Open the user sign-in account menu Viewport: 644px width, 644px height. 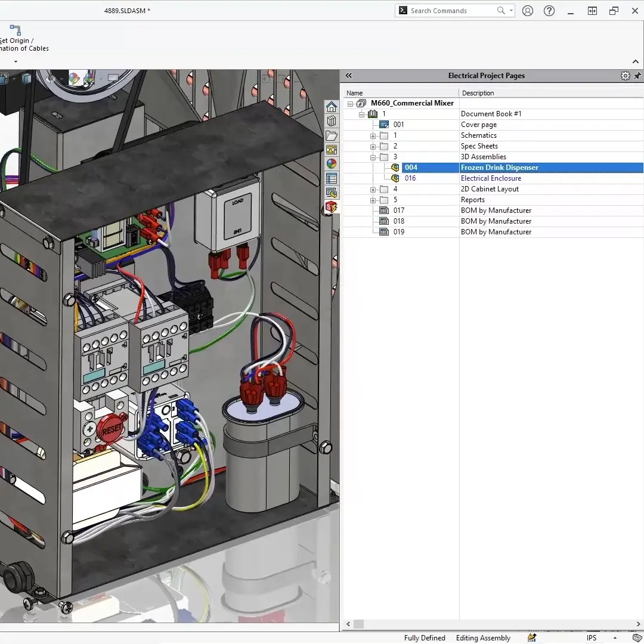pyautogui.click(x=528, y=10)
